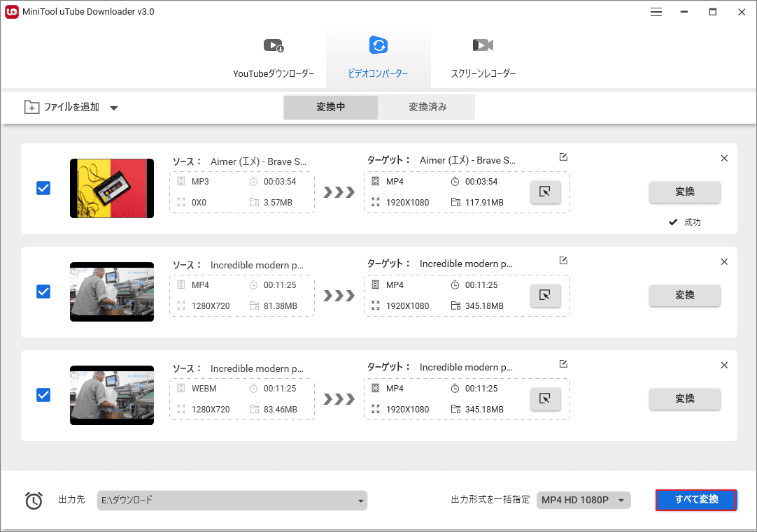Click the 0X0 source resolution value
Image resolution: width=757 pixels, height=532 pixels.
199,203
